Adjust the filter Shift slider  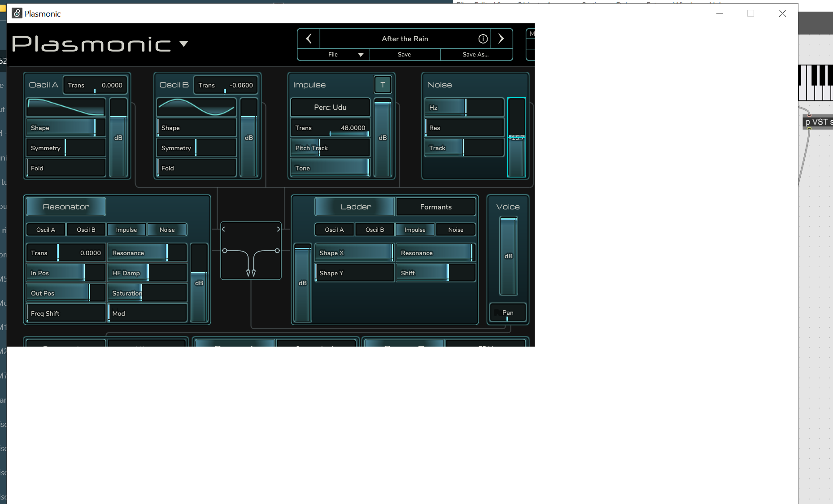pos(436,273)
